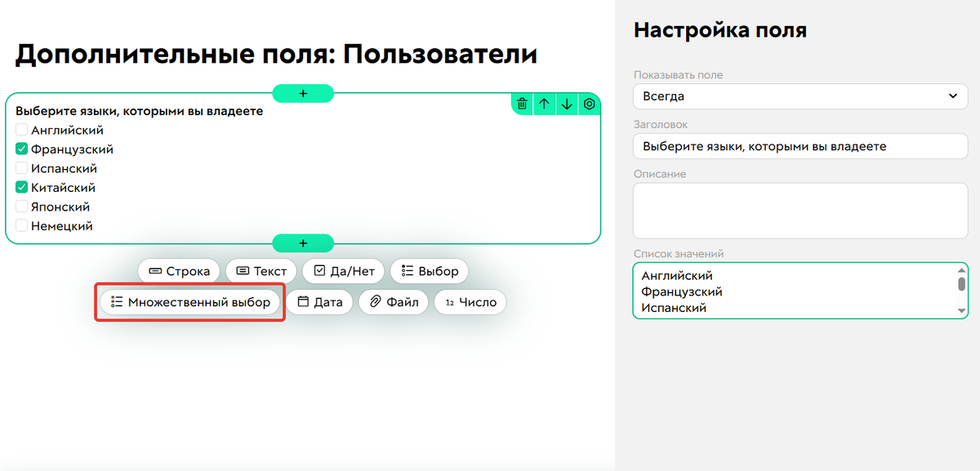This screenshot has width=980, height=471.
Task: Add a Строка field type
Action: 179,270
